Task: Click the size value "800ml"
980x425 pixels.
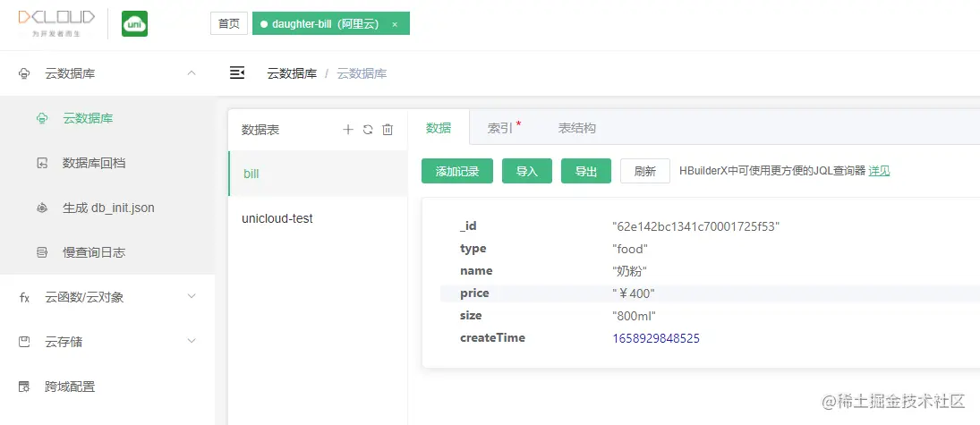Action: coord(635,316)
